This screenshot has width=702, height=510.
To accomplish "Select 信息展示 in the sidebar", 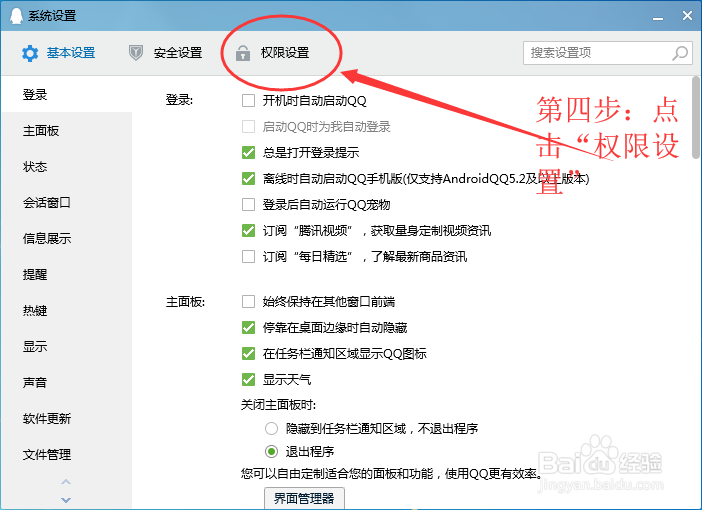I will coord(66,238).
